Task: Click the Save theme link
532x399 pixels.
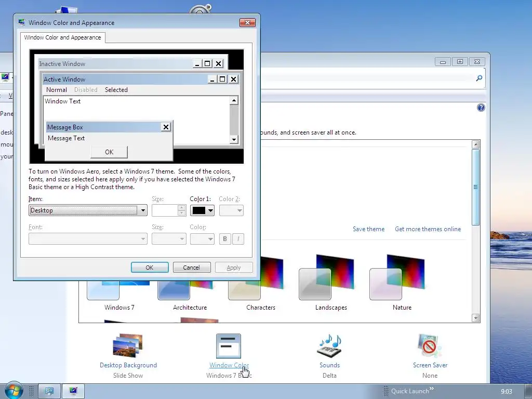Action: click(x=368, y=229)
